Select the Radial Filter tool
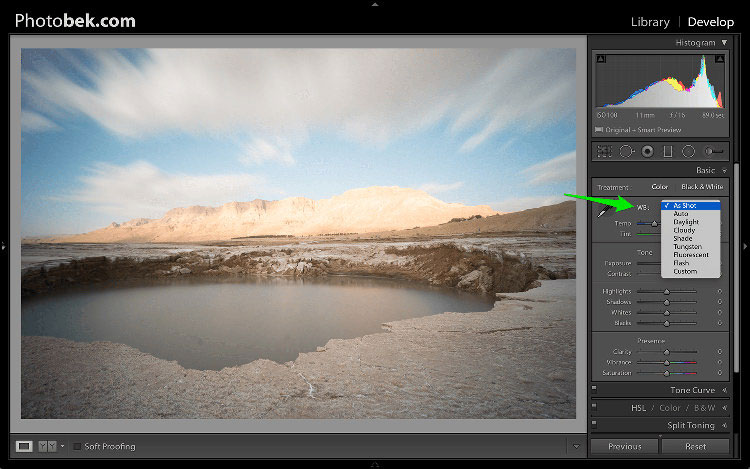 (x=688, y=151)
